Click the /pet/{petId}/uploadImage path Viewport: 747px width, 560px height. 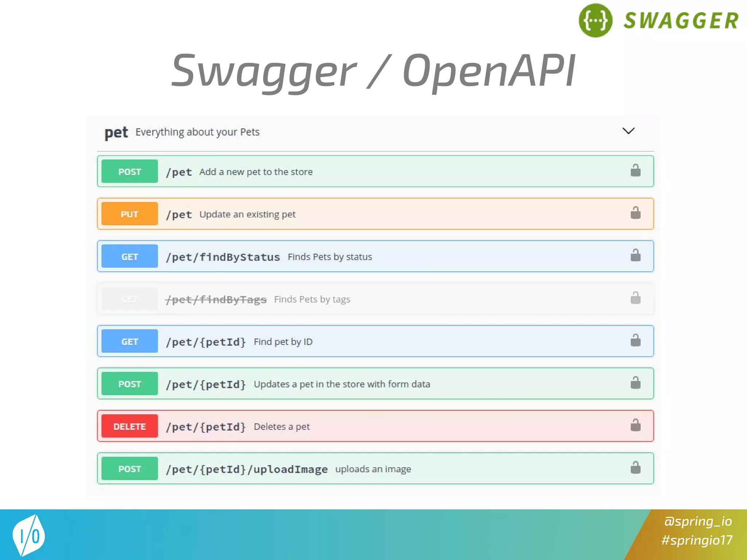coord(247,469)
